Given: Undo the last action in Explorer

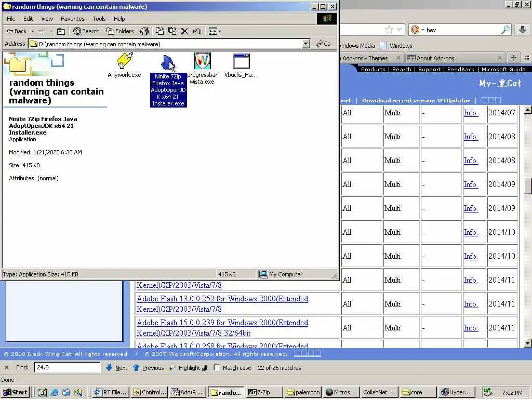Looking at the screenshot, I should (x=197, y=31).
